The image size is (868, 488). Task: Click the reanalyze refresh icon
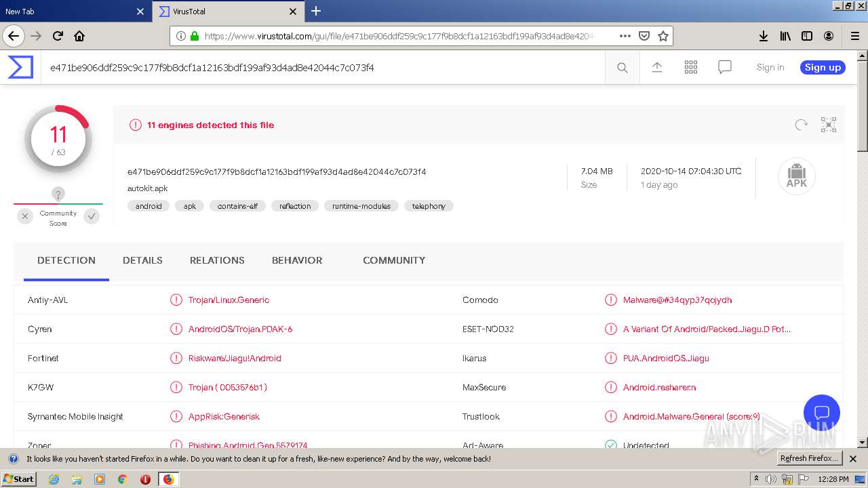tap(802, 125)
